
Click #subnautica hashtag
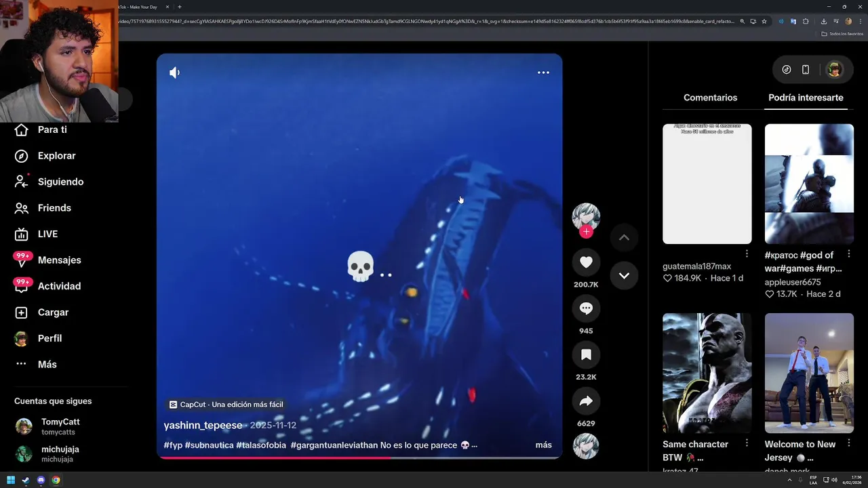coord(209,445)
